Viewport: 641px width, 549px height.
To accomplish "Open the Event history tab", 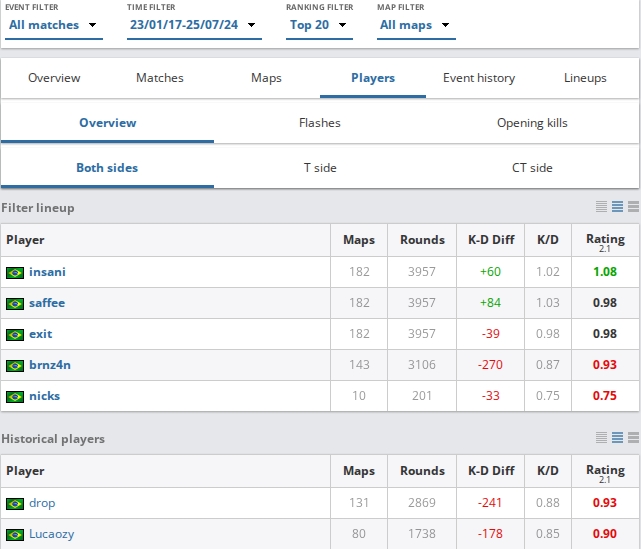I will point(479,78).
